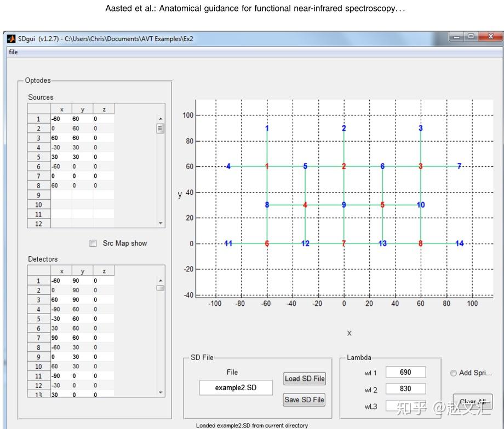This screenshot has height=429, width=504.
Task: Open the file menu
Action: click(13, 52)
